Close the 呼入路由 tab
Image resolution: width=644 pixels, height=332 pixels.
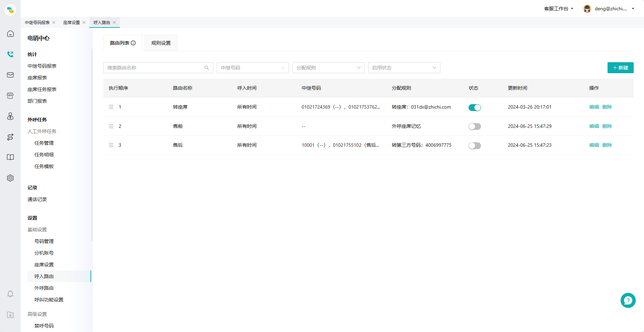click(114, 22)
